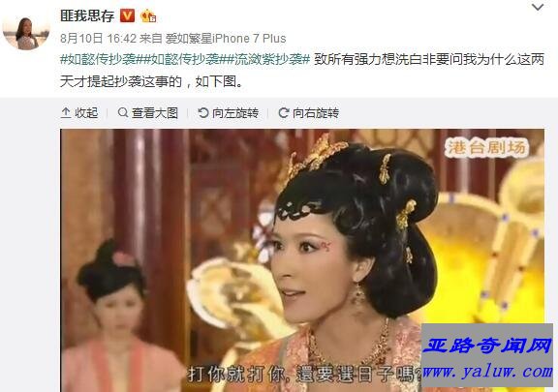Collapse the image with 收起
558x392 pixels.
point(79,113)
